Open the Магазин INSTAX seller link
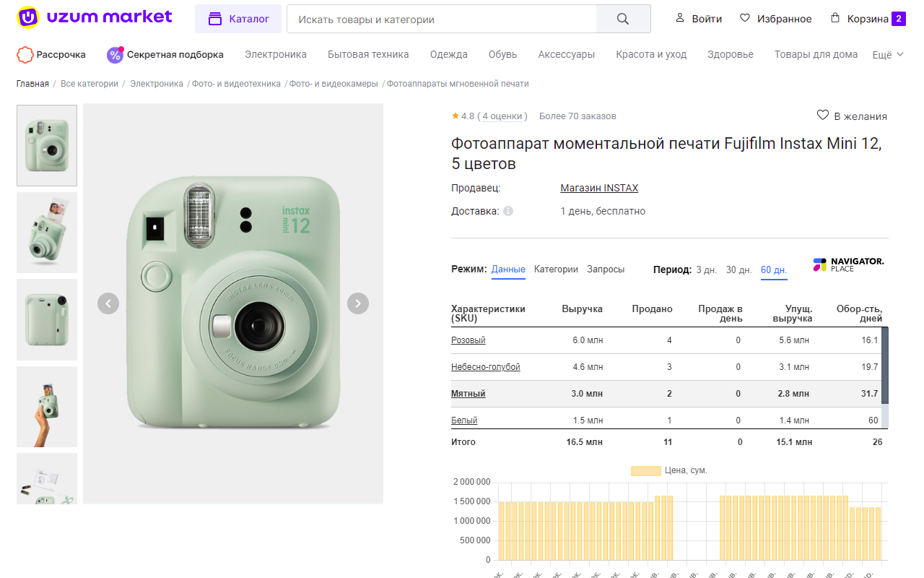 coord(599,188)
